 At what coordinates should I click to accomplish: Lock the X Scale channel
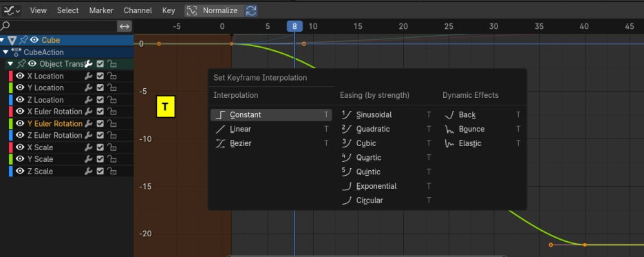[x=111, y=147]
